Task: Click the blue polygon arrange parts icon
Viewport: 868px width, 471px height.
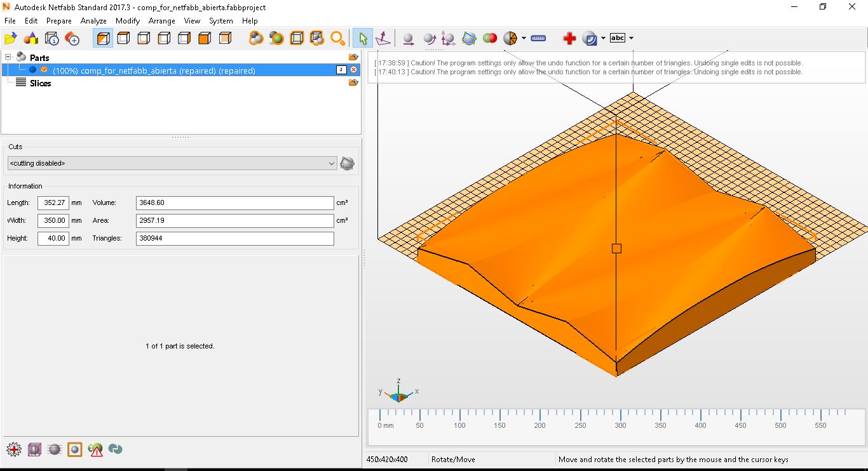Action: coord(469,39)
